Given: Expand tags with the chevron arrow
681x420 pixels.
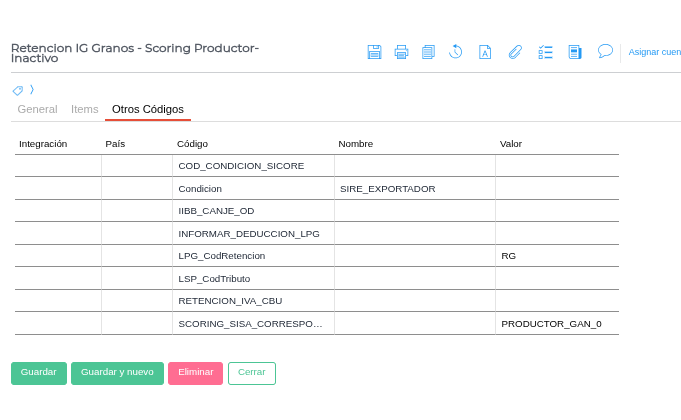Looking at the screenshot, I should [x=31, y=89].
